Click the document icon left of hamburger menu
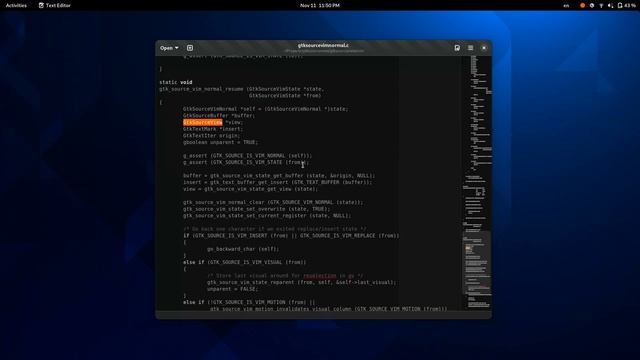Viewport: 640px width, 360px height. [x=457, y=48]
